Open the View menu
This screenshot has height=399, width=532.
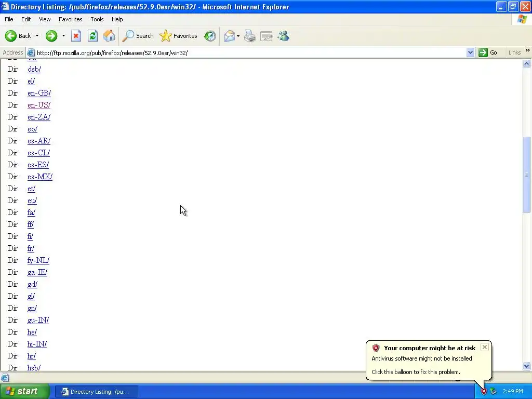(x=45, y=19)
